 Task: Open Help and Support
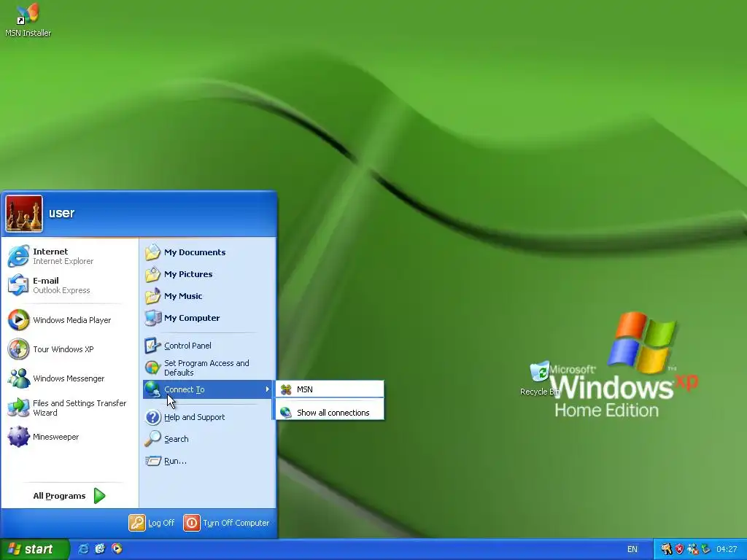point(208,417)
